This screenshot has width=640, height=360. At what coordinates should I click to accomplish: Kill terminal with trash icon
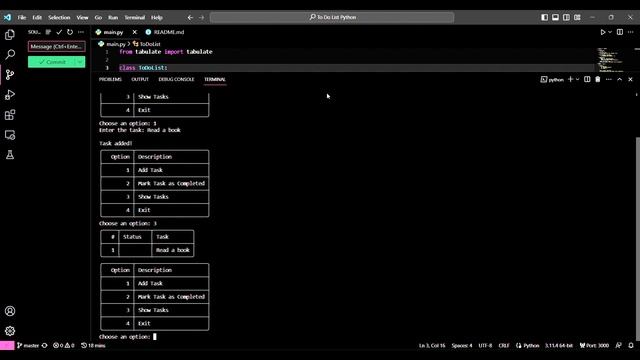[598, 79]
